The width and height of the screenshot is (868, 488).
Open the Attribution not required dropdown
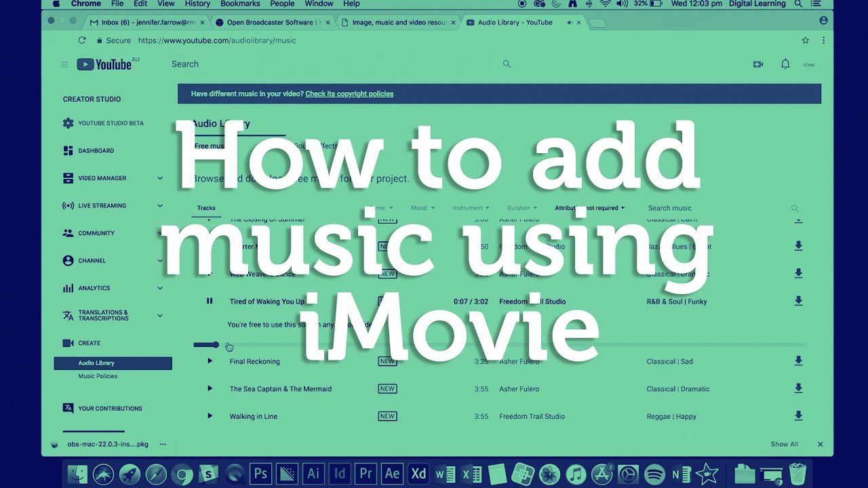pos(590,208)
